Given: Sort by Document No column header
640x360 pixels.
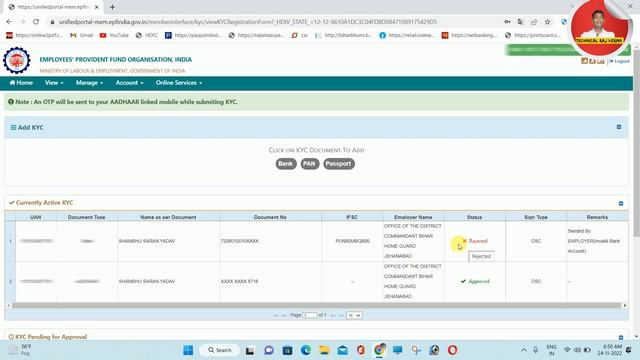Looking at the screenshot, I should (270, 217).
